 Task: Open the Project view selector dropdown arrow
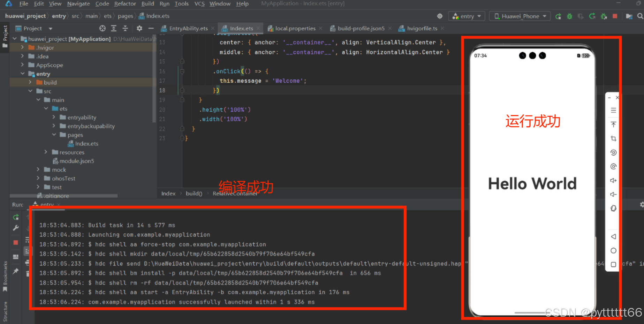pyautogui.click(x=51, y=29)
